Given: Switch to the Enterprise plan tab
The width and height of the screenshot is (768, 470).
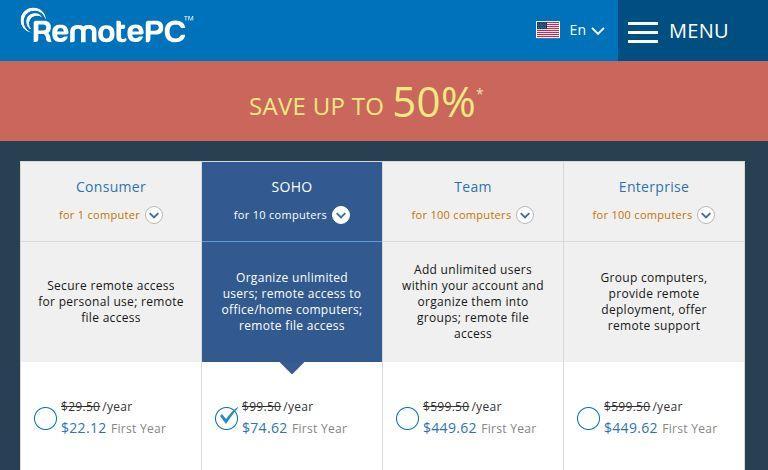Looking at the screenshot, I should (x=654, y=187).
